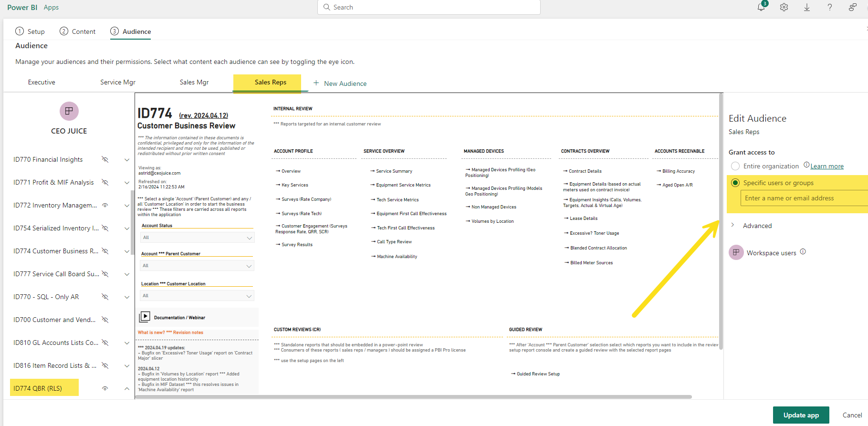Viewport: 868px width, 426px height.
Task: Toggle visibility of ID774 QBR (RLS)
Action: pyautogui.click(x=105, y=388)
